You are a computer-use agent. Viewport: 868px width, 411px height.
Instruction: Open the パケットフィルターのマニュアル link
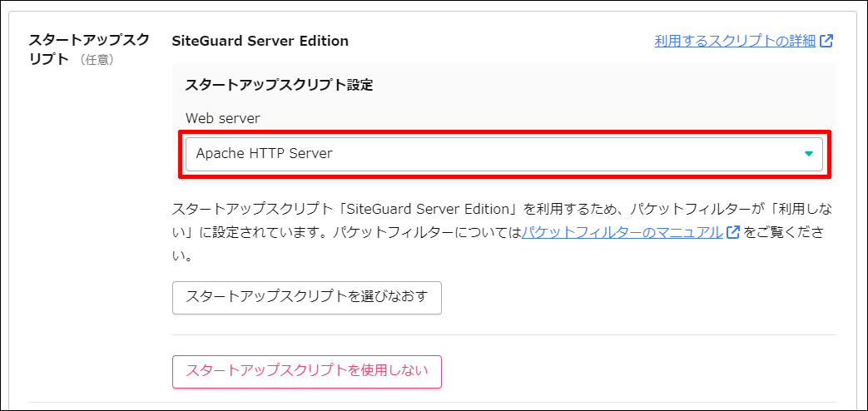pos(622,232)
